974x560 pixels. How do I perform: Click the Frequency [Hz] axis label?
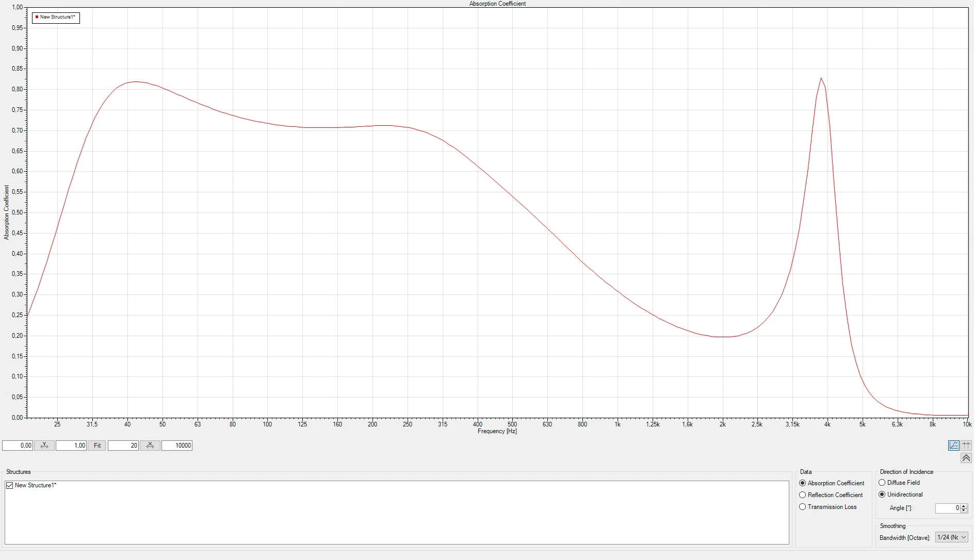coord(497,431)
